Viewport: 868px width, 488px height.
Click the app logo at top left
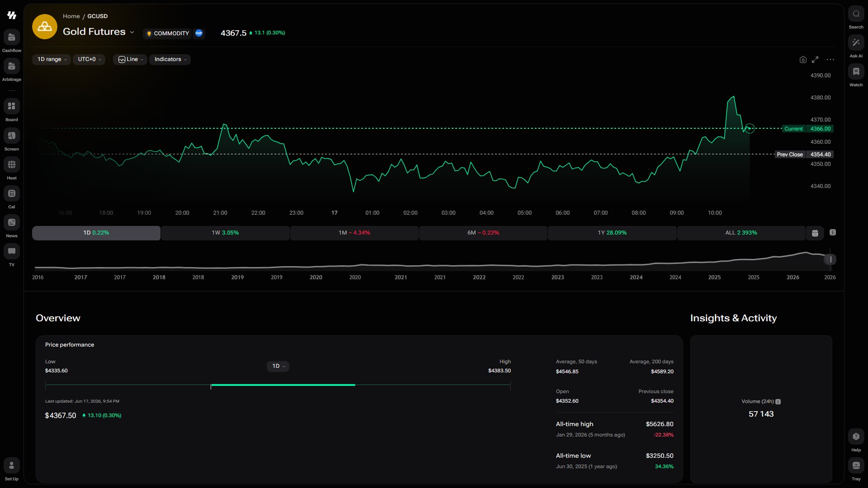12,15
